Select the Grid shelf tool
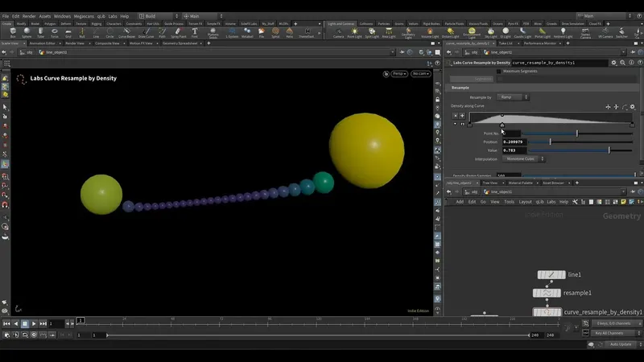 pos(68,32)
